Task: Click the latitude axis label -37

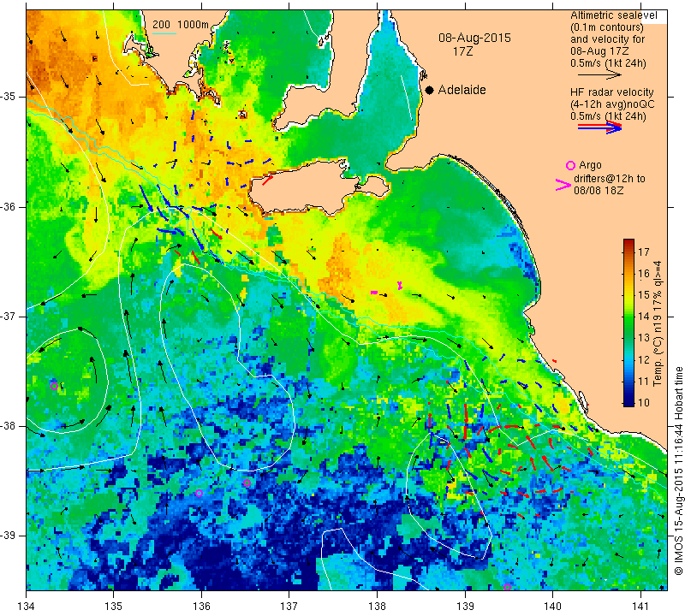Action: tap(9, 316)
